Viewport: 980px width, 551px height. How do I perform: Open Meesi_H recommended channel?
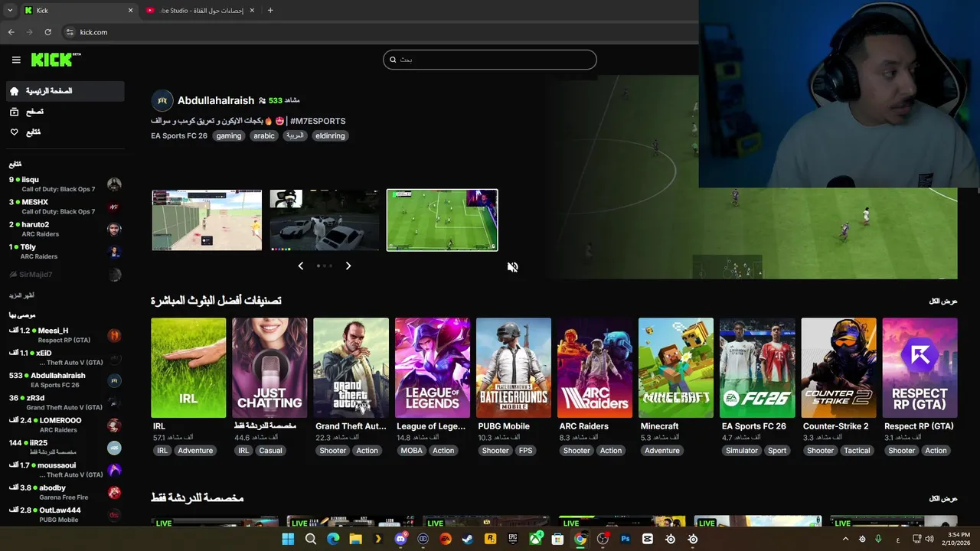click(x=64, y=335)
